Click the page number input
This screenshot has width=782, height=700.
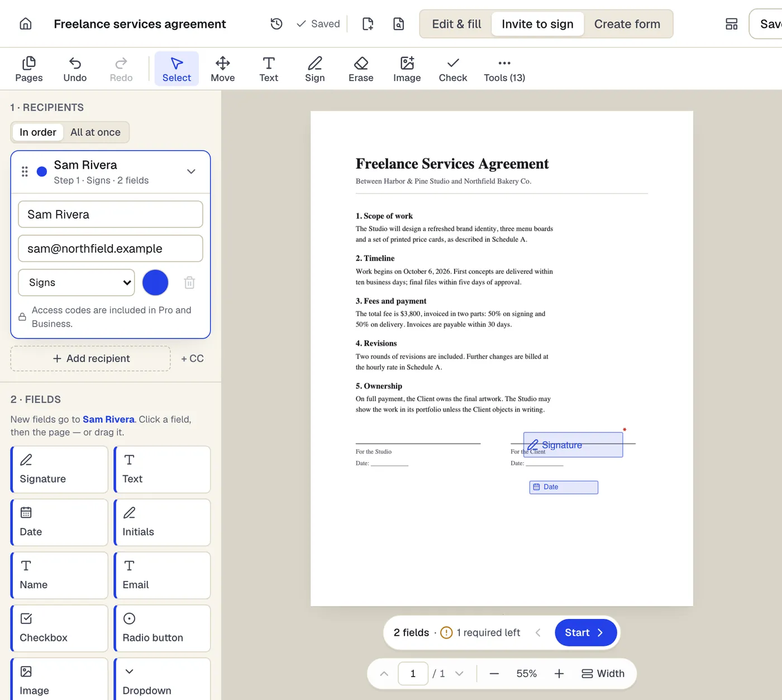[413, 674]
